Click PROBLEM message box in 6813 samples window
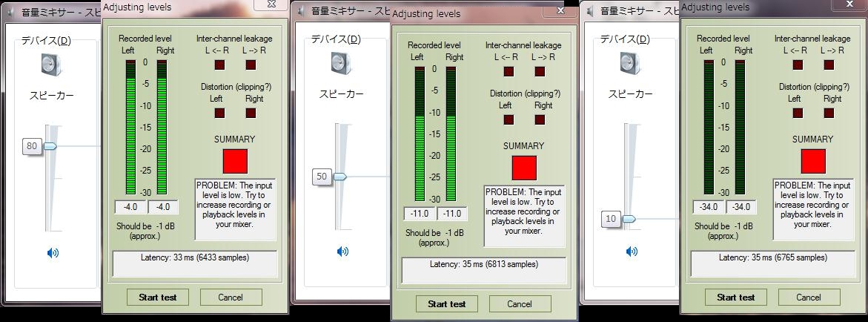 click(524, 216)
